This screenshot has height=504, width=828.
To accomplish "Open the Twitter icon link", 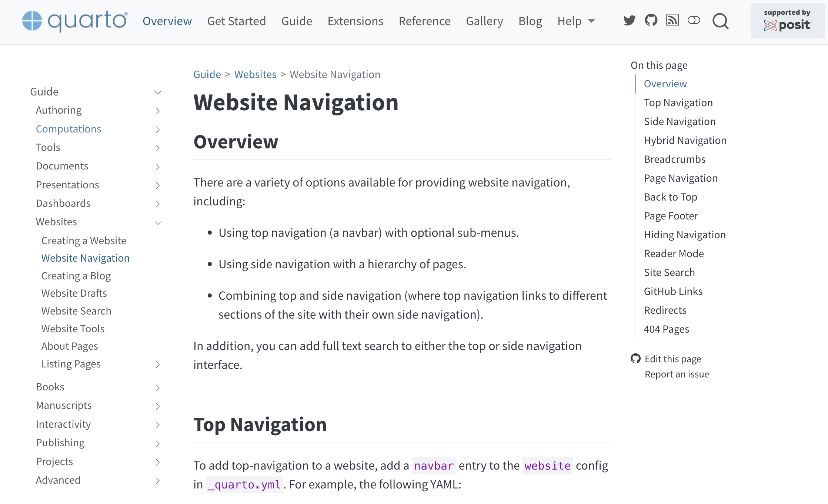I will tap(629, 20).
